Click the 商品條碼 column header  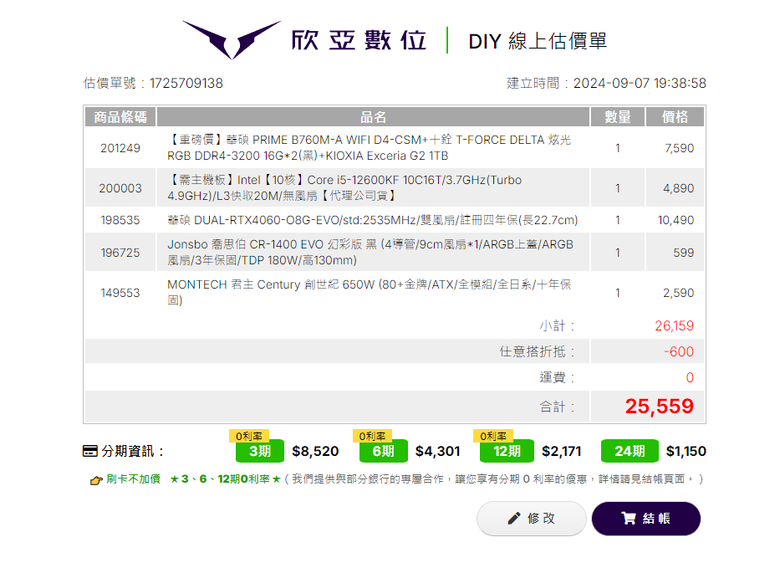120,117
